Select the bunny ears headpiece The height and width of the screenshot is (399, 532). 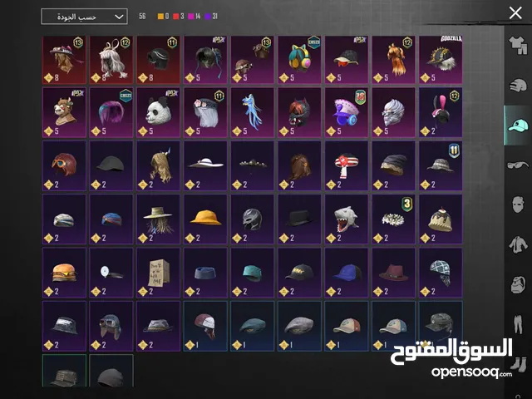click(441, 113)
